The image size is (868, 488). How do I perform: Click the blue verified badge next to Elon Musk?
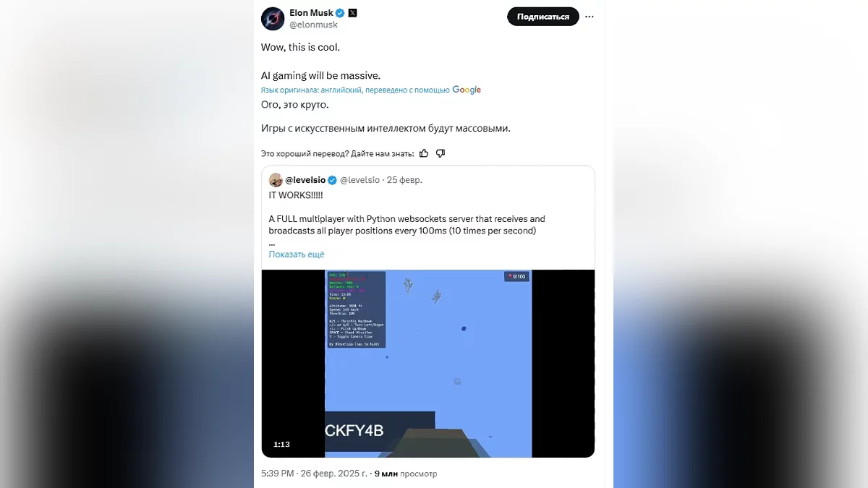click(x=341, y=13)
